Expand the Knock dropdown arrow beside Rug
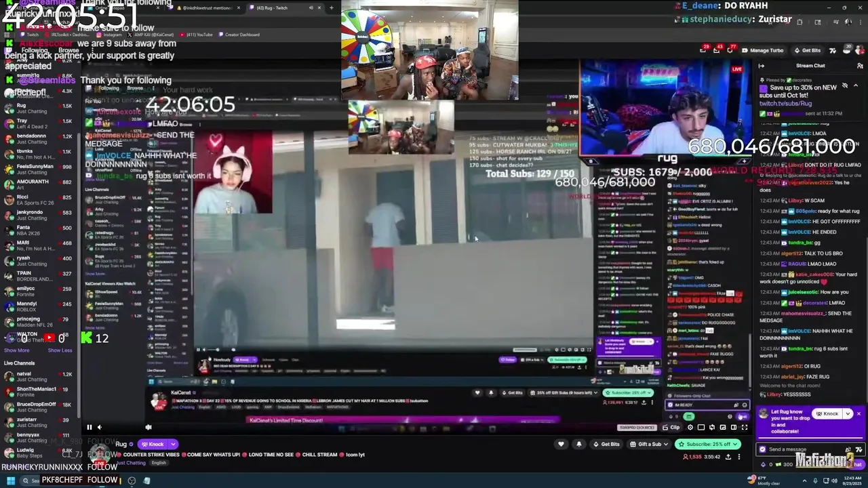This screenshot has width=868, height=488. [x=173, y=444]
